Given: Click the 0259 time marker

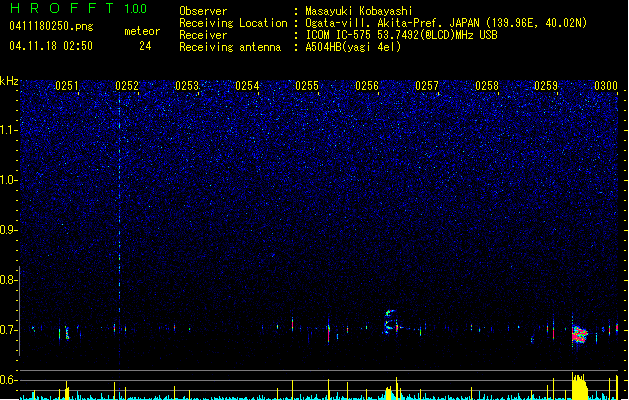Looking at the screenshot, I should [546, 86].
